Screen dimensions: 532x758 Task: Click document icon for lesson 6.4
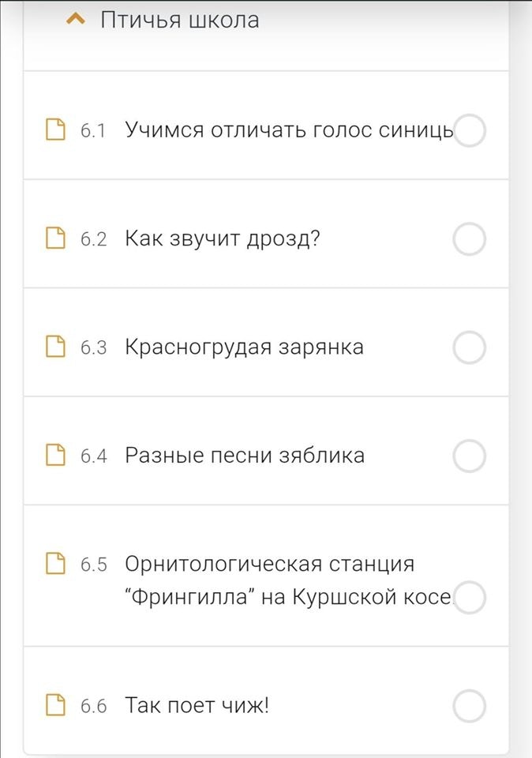[x=55, y=456]
